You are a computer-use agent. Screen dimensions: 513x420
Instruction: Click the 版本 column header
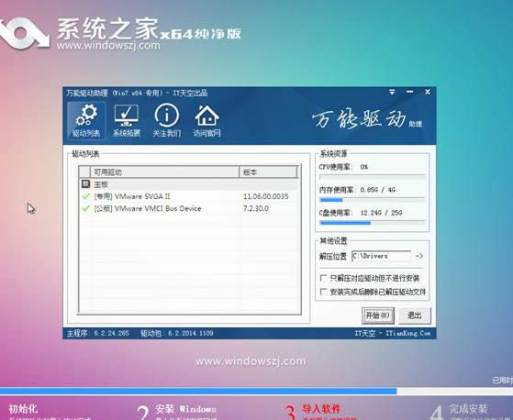268,171
